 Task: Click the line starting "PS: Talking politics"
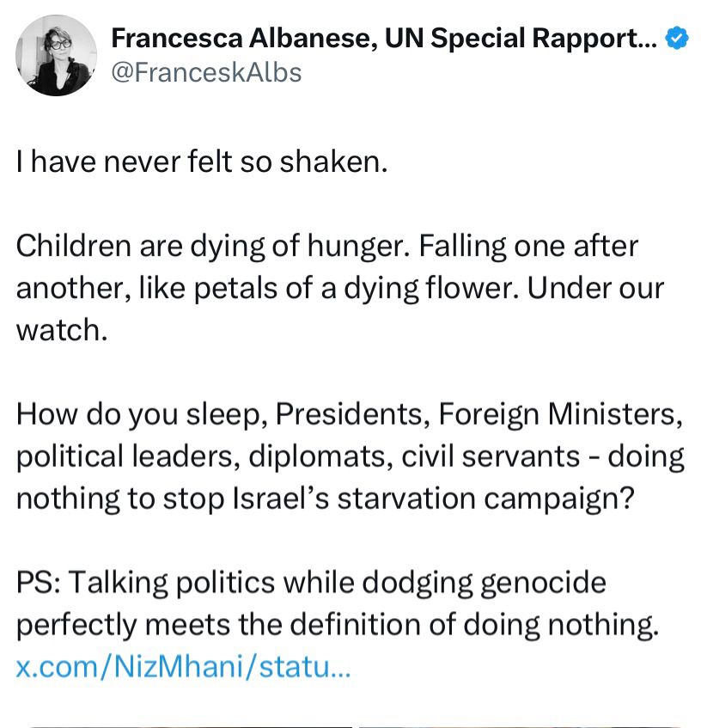(x=311, y=583)
